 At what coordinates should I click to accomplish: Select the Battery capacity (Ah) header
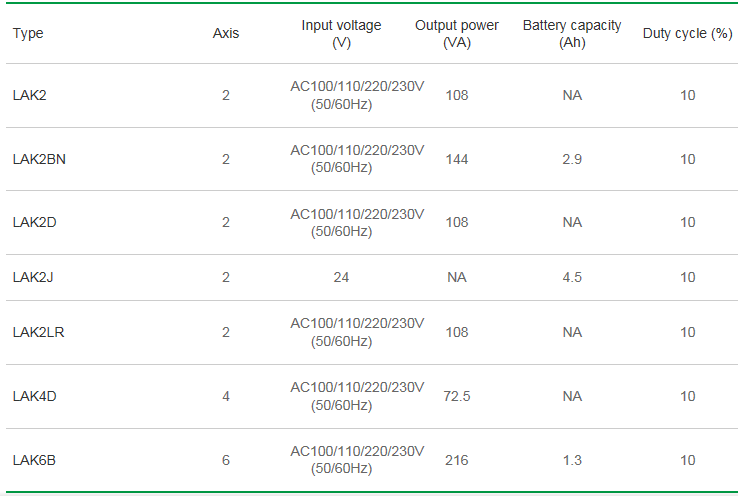tap(572, 34)
